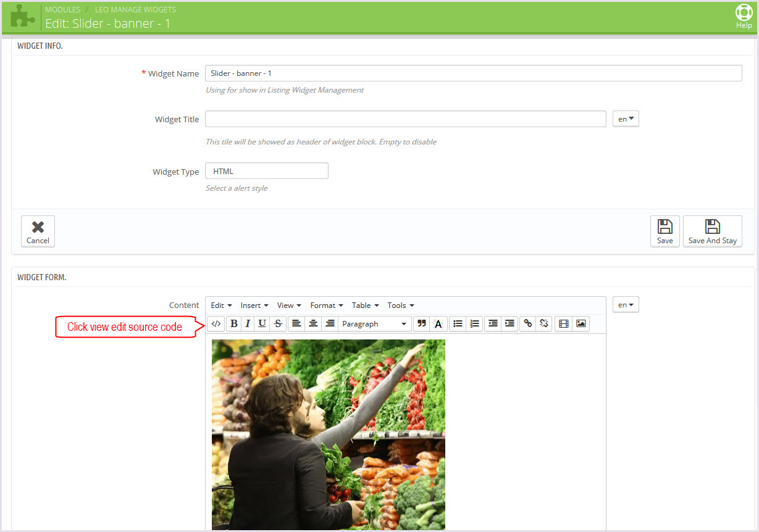The image size is (759, 532).
Task: Focus the Widget Name input field
Action: point(474,73)
